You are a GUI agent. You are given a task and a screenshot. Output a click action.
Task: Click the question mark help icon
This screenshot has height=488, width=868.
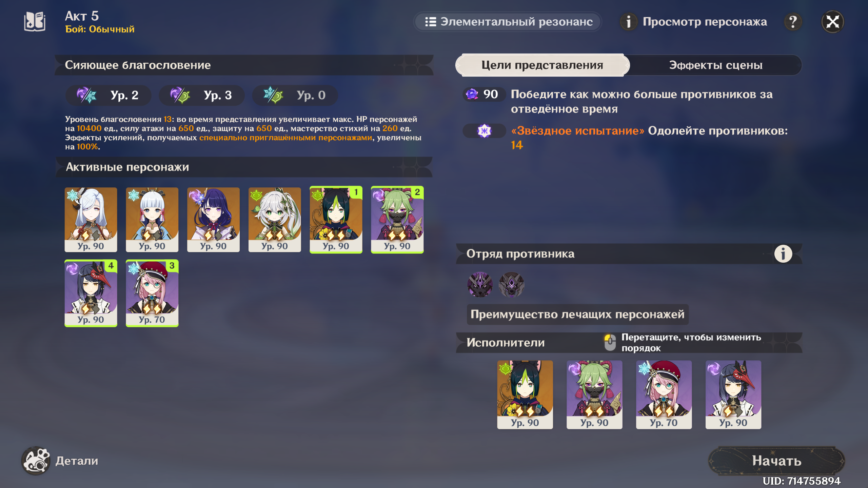click(793, 22)
